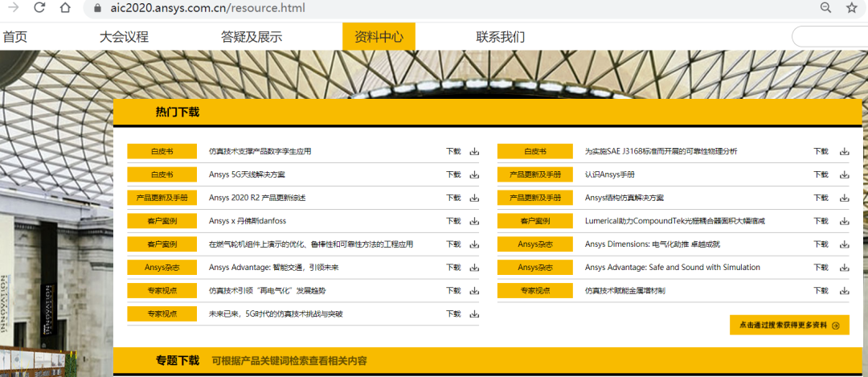Click the Ansys杂志 tag beside 智能交通，引领未来
Viewport: 868px width, 377px height.
click(x=162, y=268)
